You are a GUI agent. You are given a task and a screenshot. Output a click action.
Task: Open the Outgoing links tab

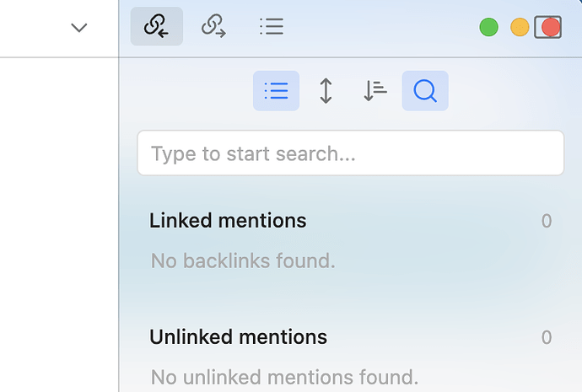pyautogui.click(x=213, y=26)
